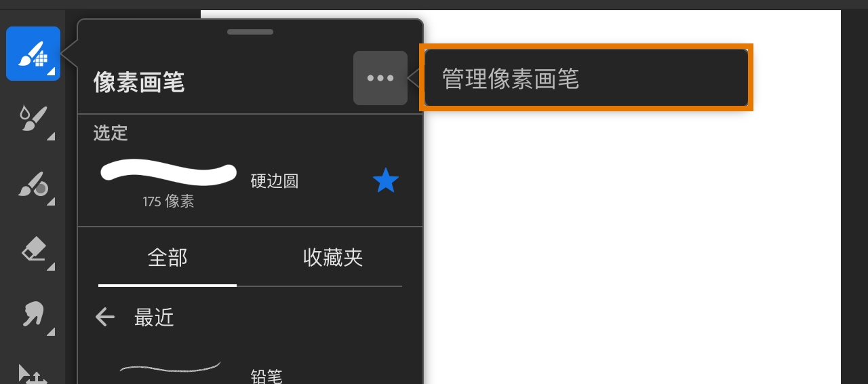868x384 pixels.
Task: Click the back arrow beside 最近
Action: click(105, 317)
